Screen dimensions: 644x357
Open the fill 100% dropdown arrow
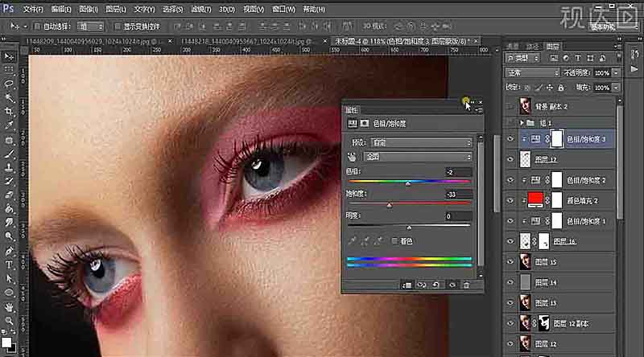(x=615, y=88)
